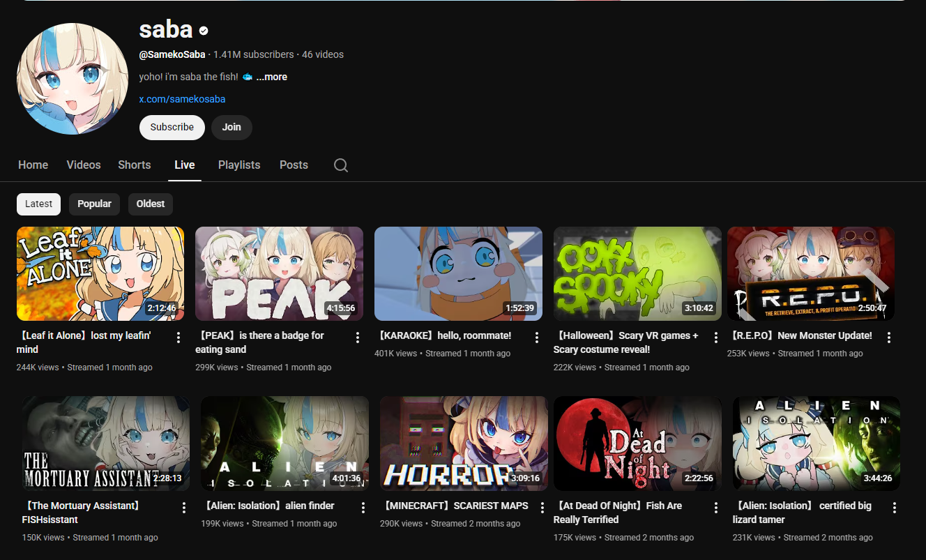Play The Mortuary Assistant thumbnail
This screenshot has height=560, width=926.
106,444
